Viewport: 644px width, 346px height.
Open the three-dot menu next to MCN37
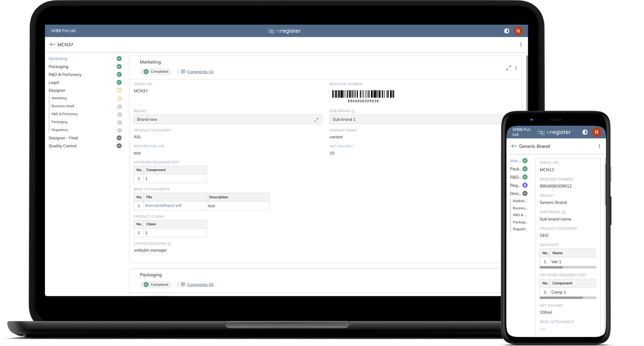tap(521, 44)
